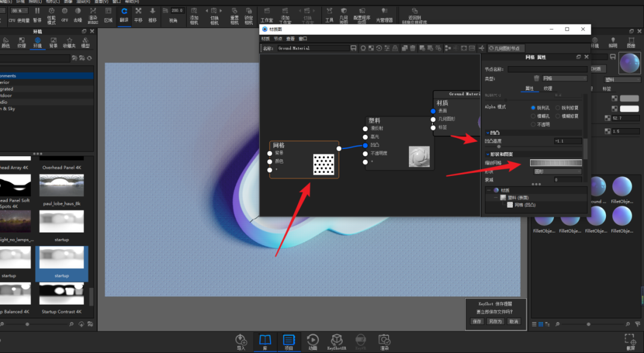Toggle 去噪 denoise in toolbar
Image resolution: width=644 pixels, height=353 pixels.
click(78, 14)
